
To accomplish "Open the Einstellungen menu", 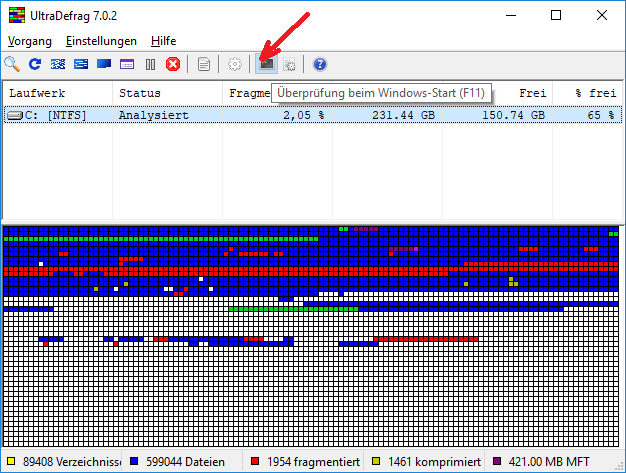I will (101, 41).
